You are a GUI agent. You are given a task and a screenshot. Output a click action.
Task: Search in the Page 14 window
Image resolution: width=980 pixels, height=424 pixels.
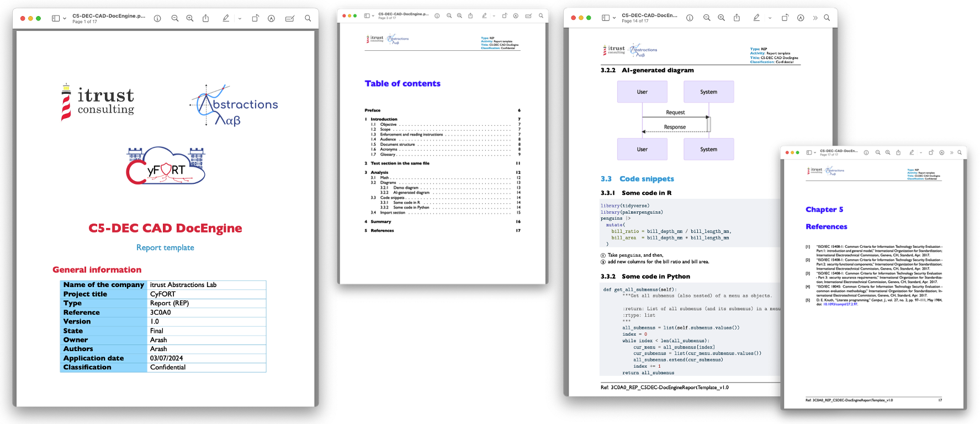pyautogui.click(x=827, y=18)
